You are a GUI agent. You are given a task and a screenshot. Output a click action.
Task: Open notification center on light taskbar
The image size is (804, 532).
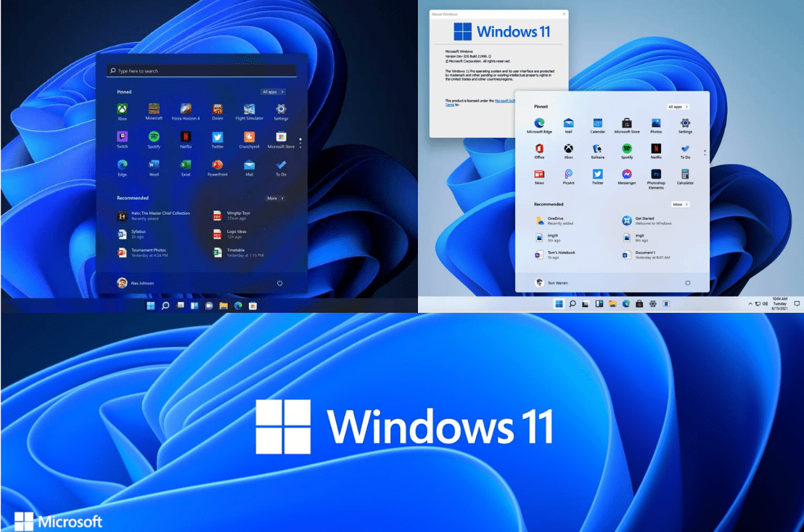click(x=796, y=303)
